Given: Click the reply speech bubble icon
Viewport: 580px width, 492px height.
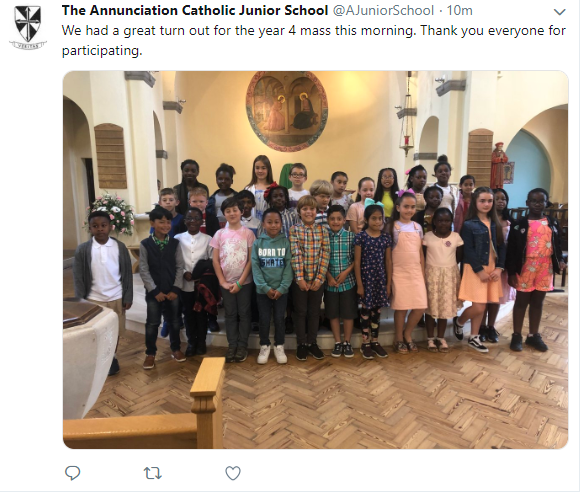Looking at the screenshot, I should [72, 473].
